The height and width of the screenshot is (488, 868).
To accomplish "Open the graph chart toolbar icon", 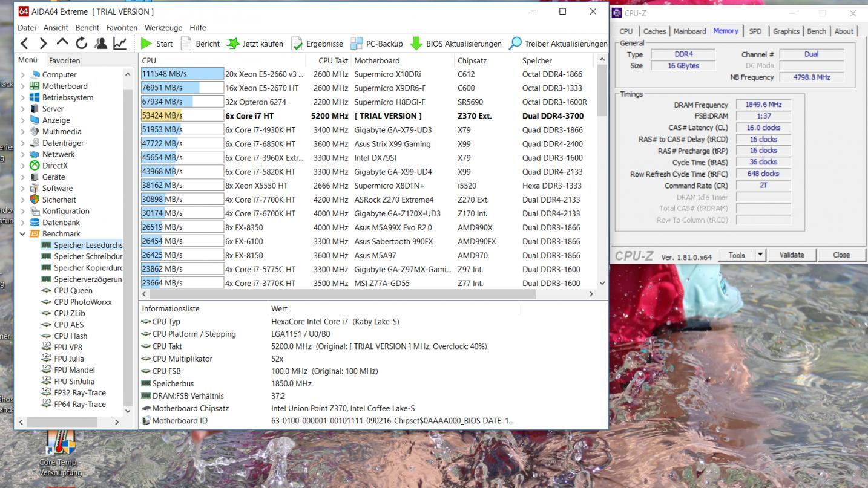I will coord(120,44).
